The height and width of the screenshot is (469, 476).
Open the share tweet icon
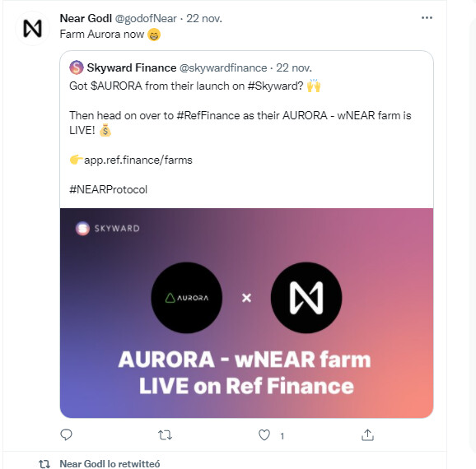367,434
